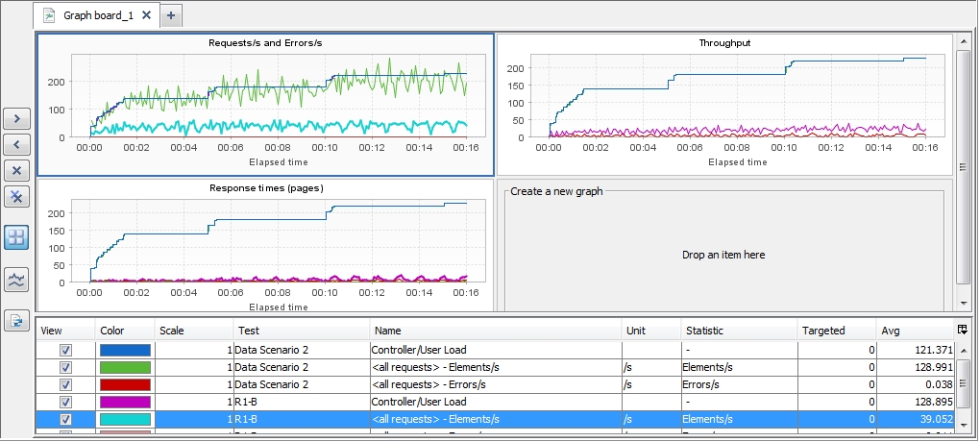This screenshot has height=442, width=980.
Task: Add a new graph board tab
Action: pos(170,15)
